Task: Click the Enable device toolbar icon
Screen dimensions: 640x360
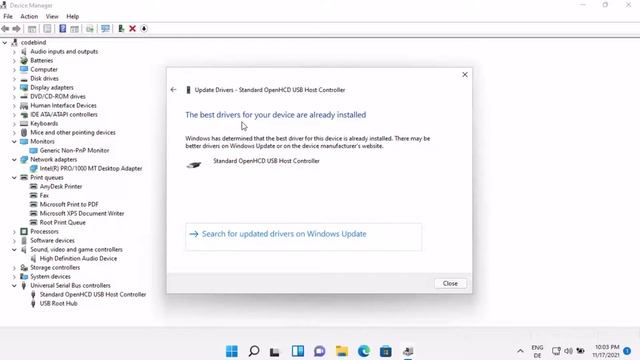Action: pos(121,29)
